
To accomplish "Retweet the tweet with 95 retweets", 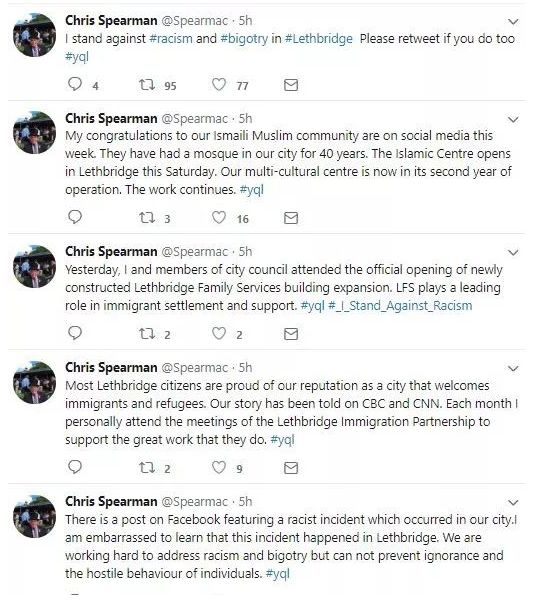I will tap(147, 85).
